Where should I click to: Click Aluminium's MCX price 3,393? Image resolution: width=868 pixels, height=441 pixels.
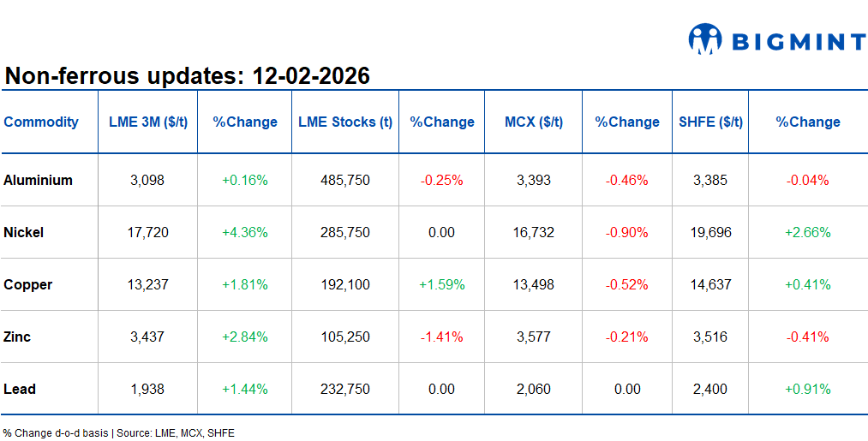coord(534,180)
